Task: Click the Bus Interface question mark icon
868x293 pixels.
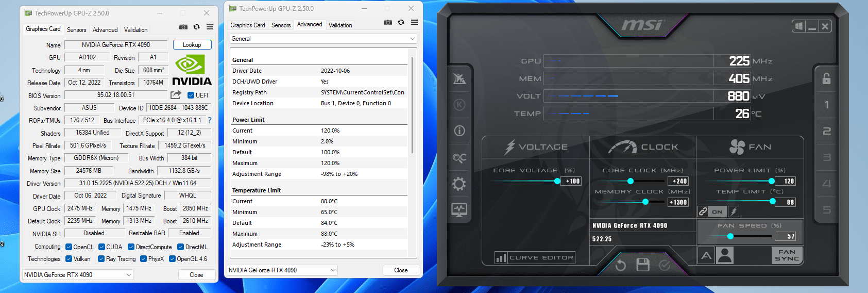Action: point(209,120)
